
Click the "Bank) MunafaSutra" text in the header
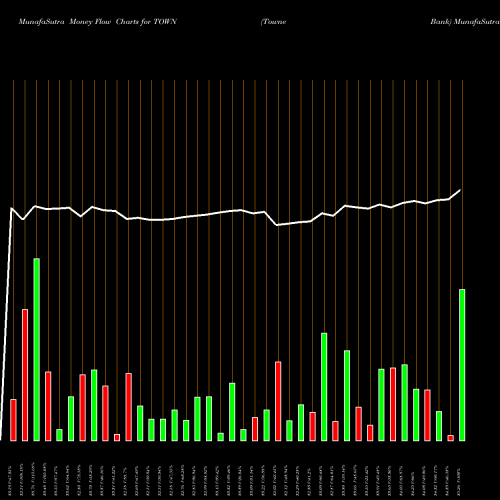click(x=465, y=22)
